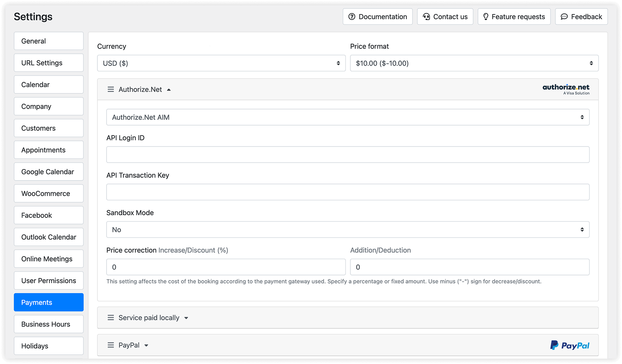Click the Addition/Deduction amount field

click(470, 267)
